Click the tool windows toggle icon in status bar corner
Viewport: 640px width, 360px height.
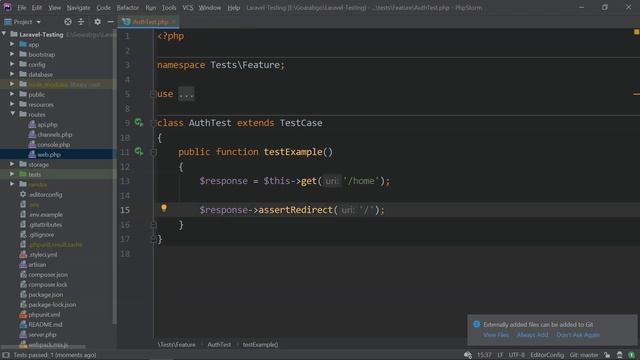point(6,355)
